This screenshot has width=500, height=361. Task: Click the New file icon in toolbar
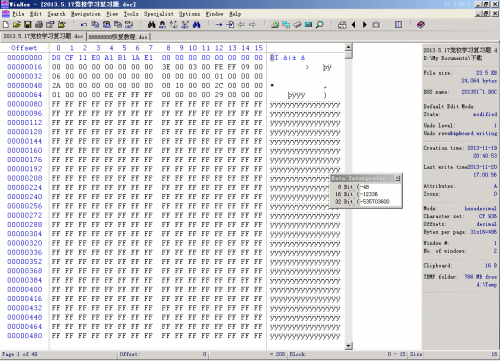coord(6,25)
